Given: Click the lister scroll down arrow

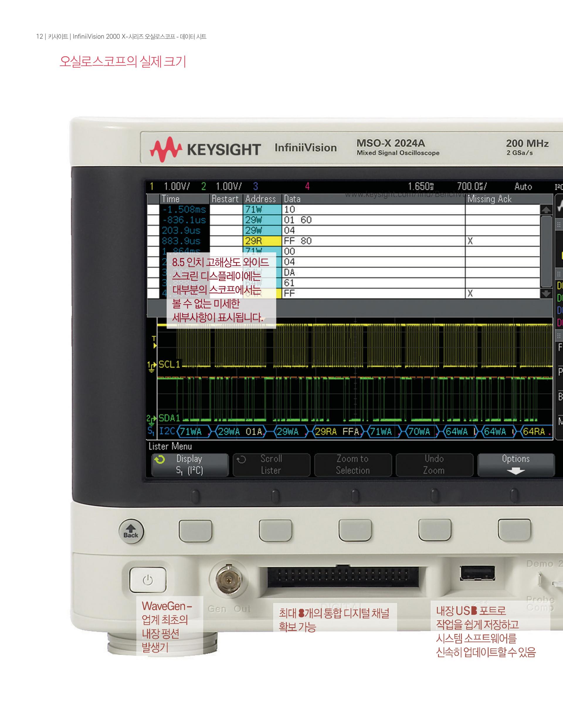Looking at the screenshot, I should point(546,294).
